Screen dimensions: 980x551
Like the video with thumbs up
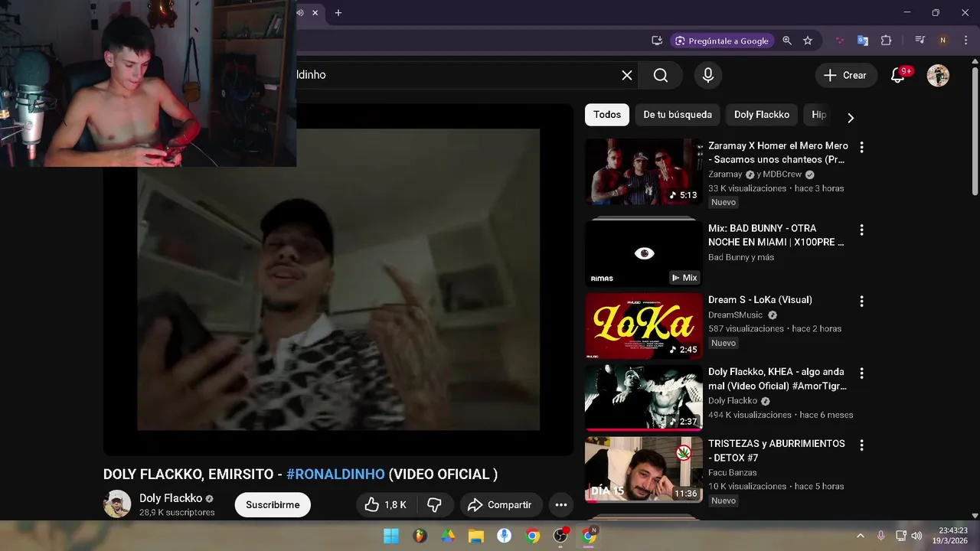[x=385, y=504]
